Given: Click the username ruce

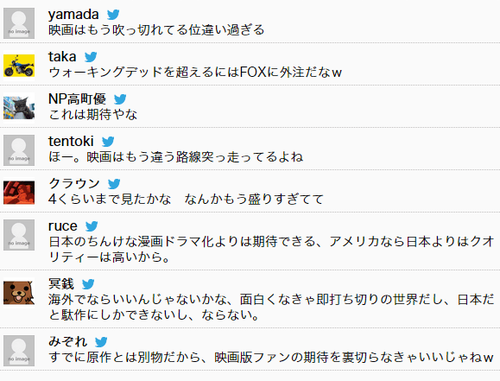Looking at the screenshot, I should (x=63, y=226).
